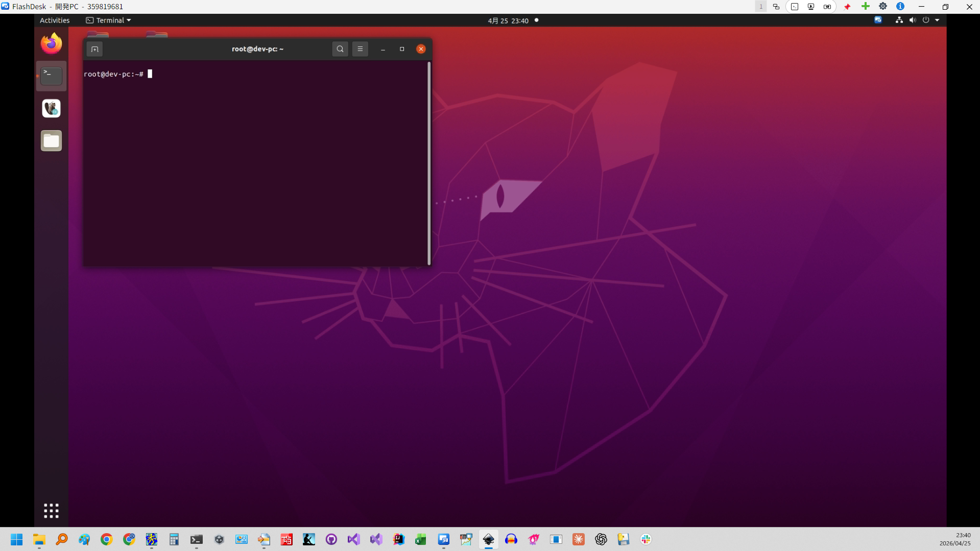Expand the Ubuntu system status menu arrow

[x=937, y=20]
